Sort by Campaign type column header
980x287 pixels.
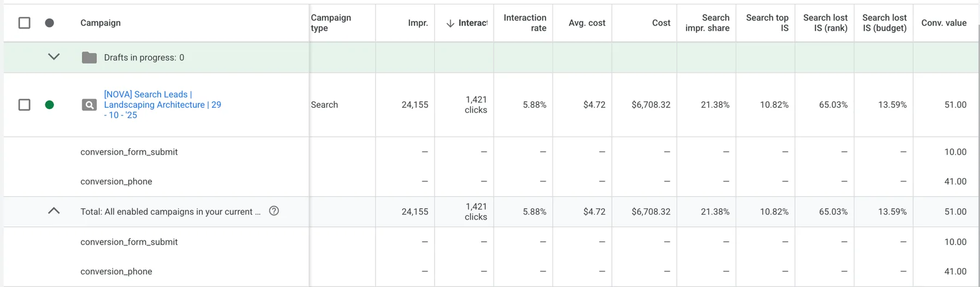pos(331,23)
